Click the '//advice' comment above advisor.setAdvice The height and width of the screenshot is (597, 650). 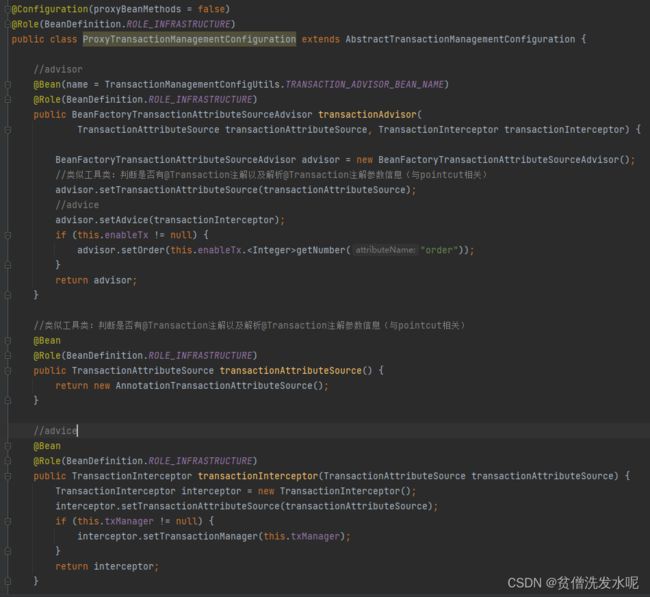pos(77,205)
